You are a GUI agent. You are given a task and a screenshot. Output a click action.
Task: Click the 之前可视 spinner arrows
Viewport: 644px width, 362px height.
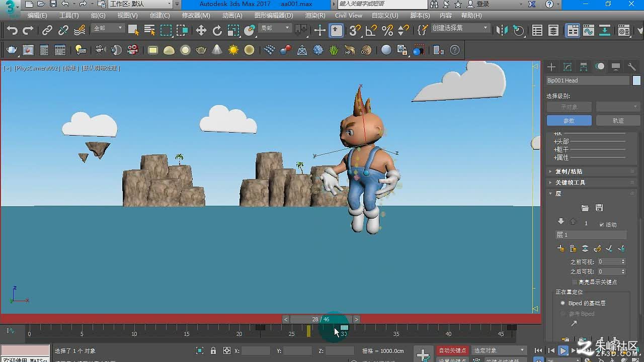[623, 261]
